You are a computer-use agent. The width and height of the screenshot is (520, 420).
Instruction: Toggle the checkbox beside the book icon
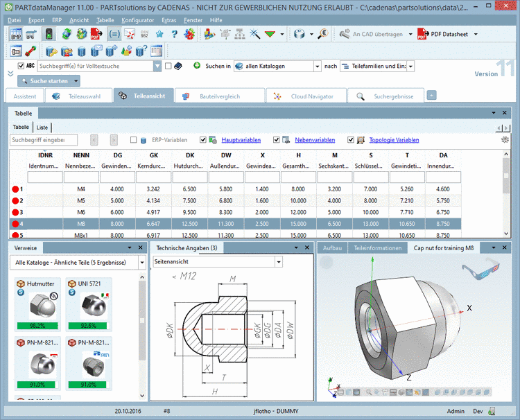tap(168, 66)
